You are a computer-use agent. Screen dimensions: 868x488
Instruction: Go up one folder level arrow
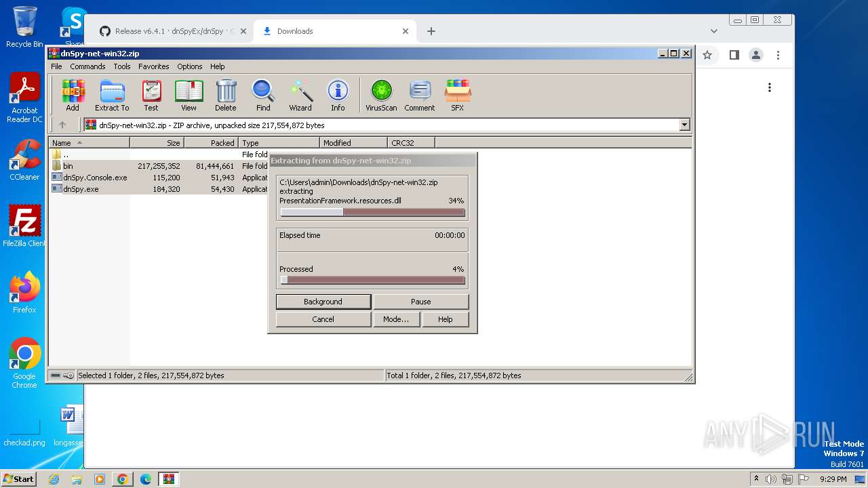tap(62, 125)
